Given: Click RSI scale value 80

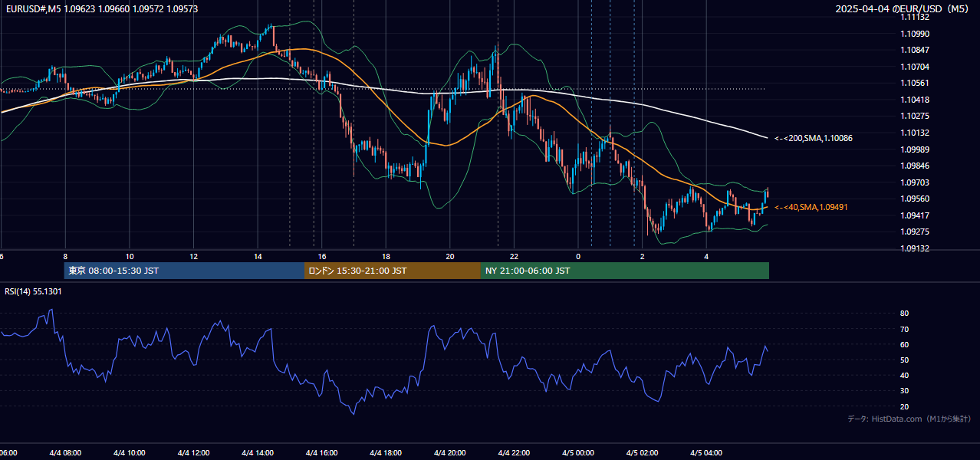Looking at the screenshot, I should click(905, 314).
